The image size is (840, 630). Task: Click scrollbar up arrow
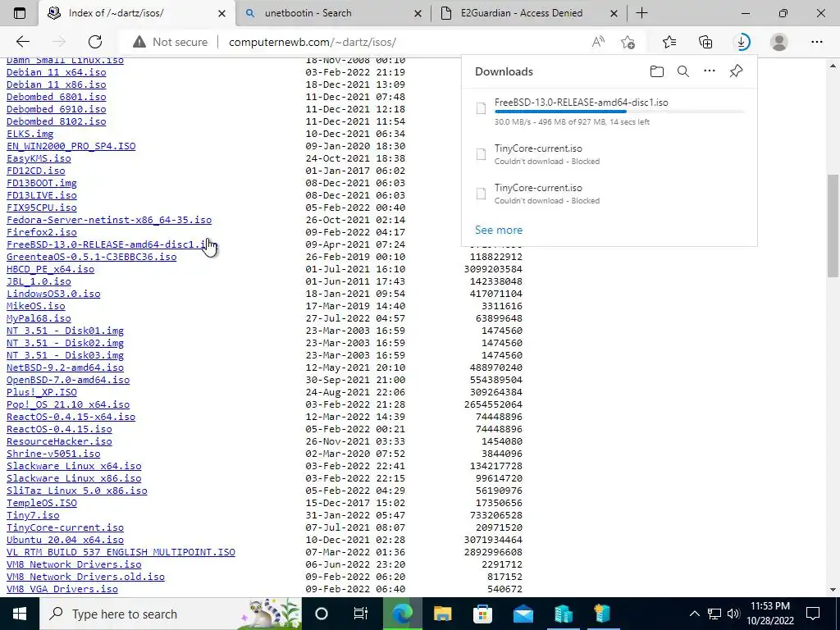[x=833, y=66]
